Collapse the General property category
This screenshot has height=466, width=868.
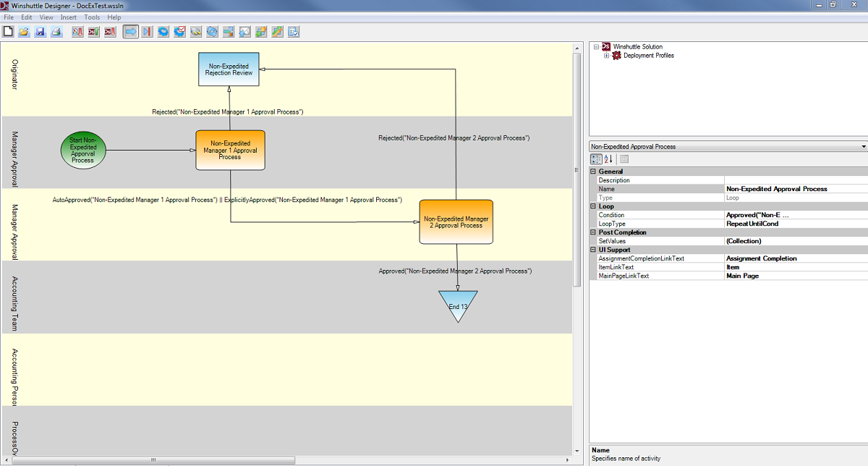point(594,171)
